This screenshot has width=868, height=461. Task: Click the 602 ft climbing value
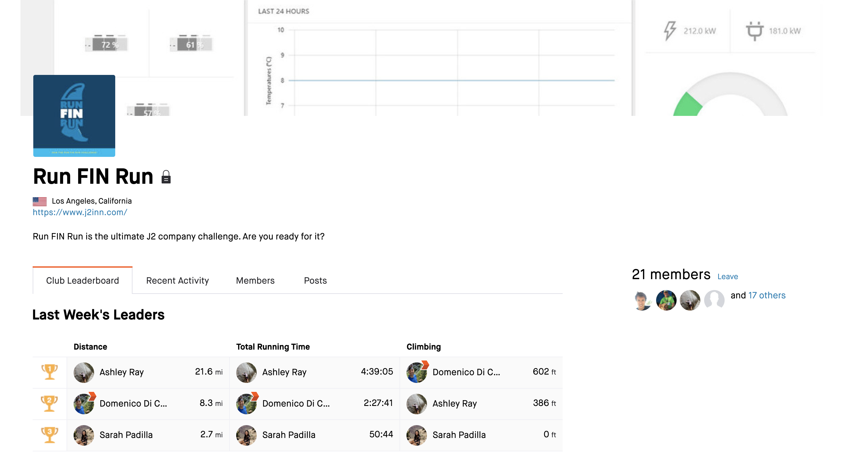tap(544, 371)
